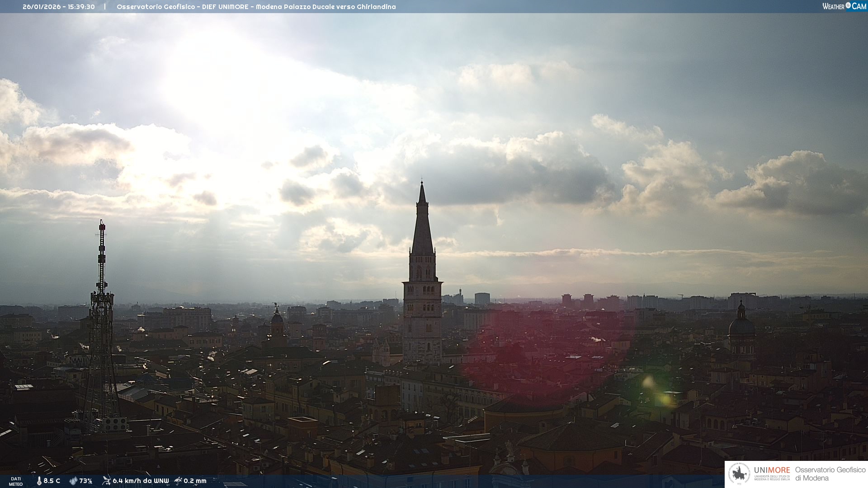
Task: Click the 73% humidity value
Action: click(x=86, y=481)
